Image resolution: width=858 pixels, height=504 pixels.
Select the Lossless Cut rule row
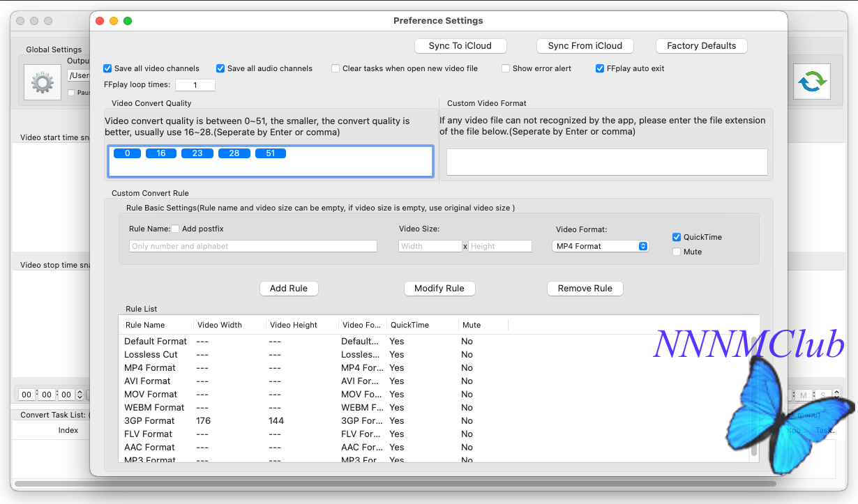pos(151,355)
